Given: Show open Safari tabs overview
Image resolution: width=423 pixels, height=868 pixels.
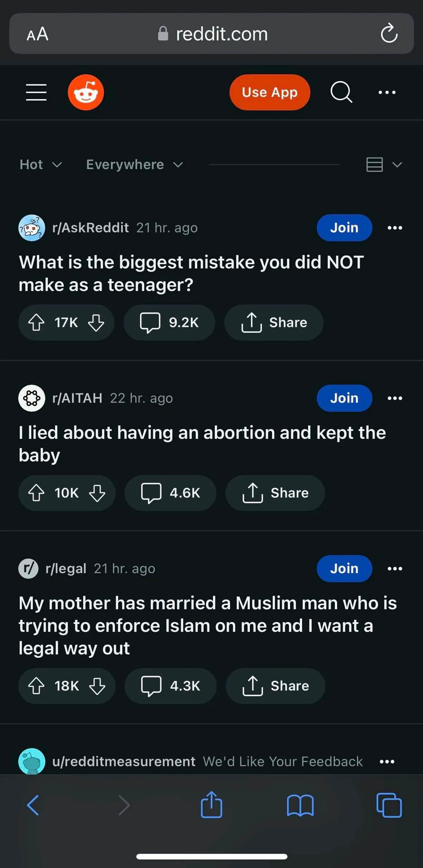Looking at the screenshot, I should 389,806.
